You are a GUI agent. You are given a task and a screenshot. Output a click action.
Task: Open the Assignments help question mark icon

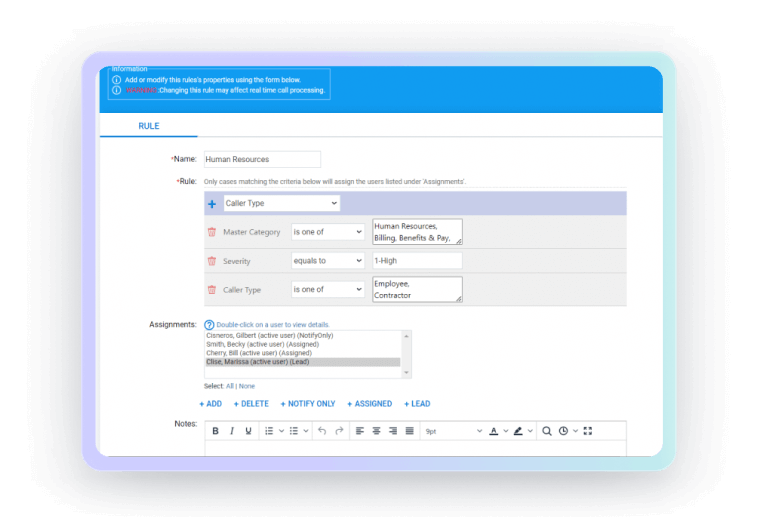(x=209, y=325)
